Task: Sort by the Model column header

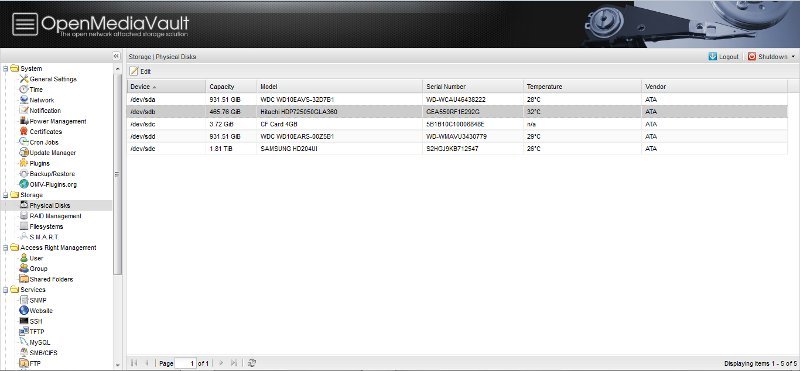Action: coord(339,87)
